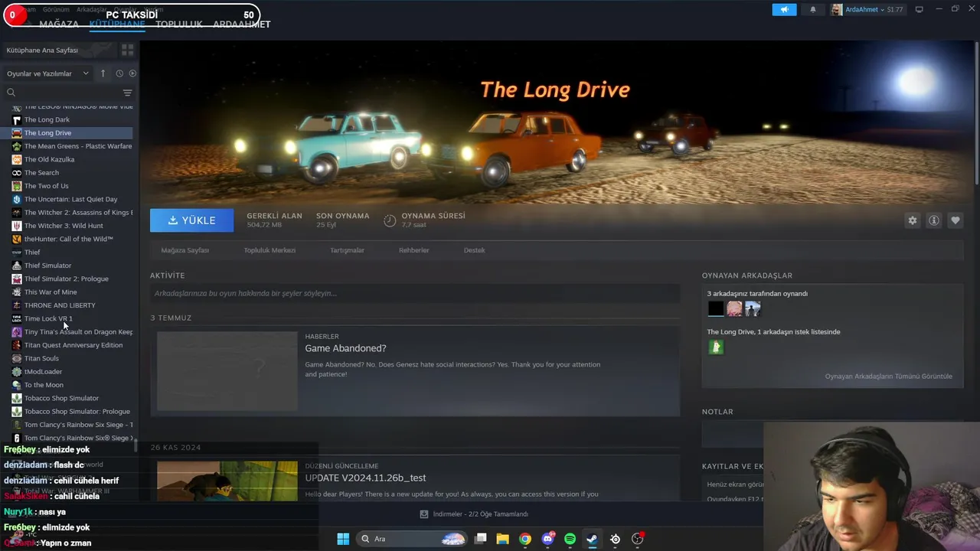Click the second friend avatar who played
The height and width of the screenshot is (551, 980).
[734, 308]
